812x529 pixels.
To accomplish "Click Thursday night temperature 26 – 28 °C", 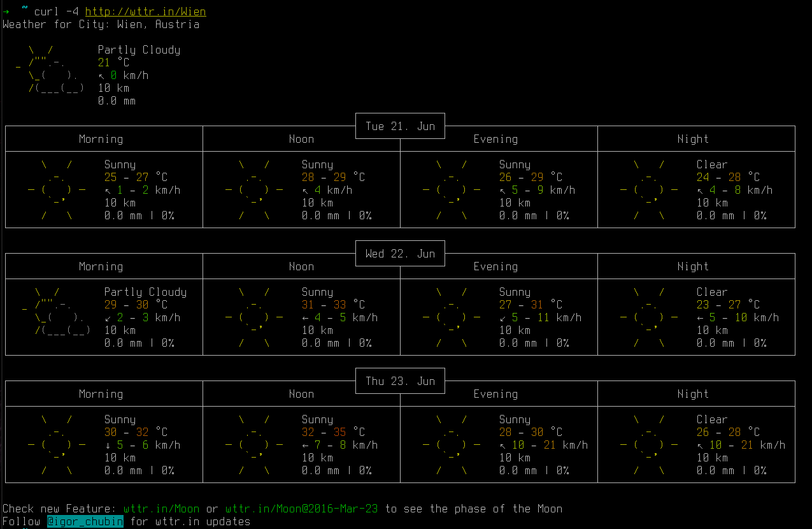I will click(729, 432).
